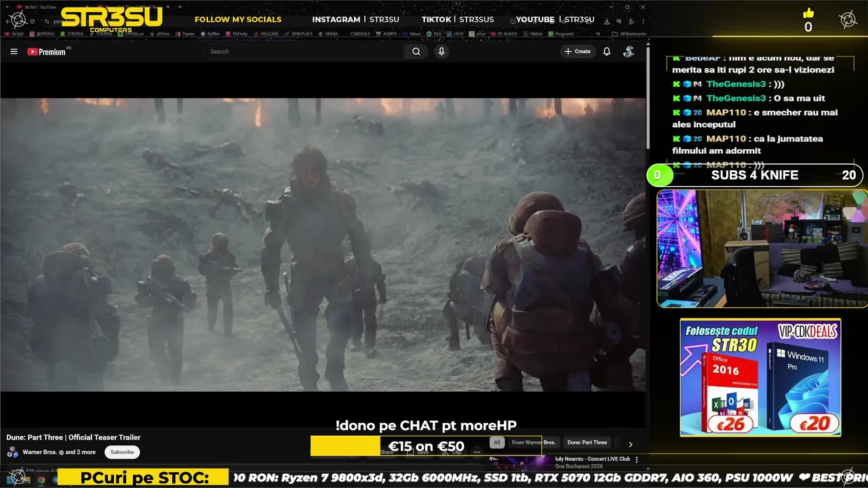Click the search magnifier button

click(x=416, y=52)
